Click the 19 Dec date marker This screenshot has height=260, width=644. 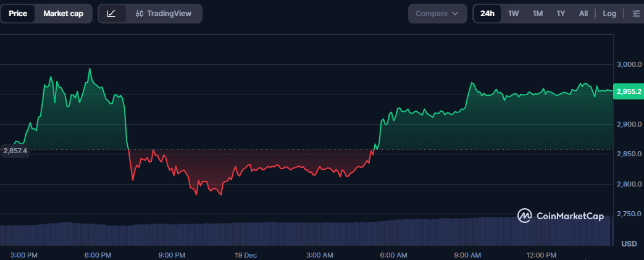(x=246, y=255)
